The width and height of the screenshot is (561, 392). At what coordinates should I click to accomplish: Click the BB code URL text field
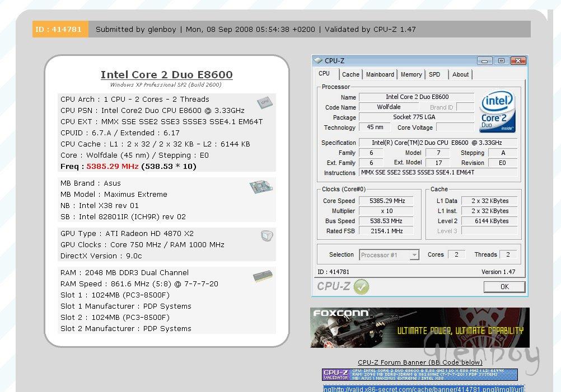click(424, 388)
